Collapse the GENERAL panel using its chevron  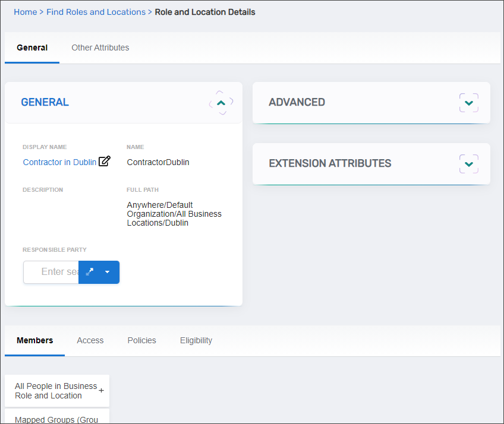tap(220, 102)
